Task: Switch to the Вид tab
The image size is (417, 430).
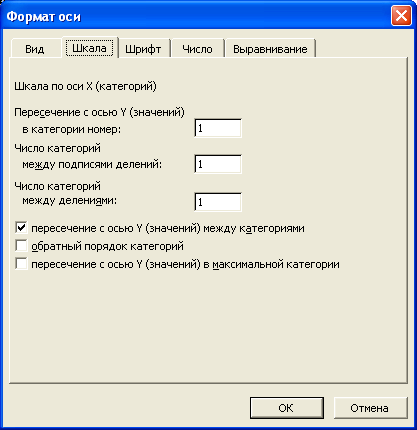Action: point(35,49)
